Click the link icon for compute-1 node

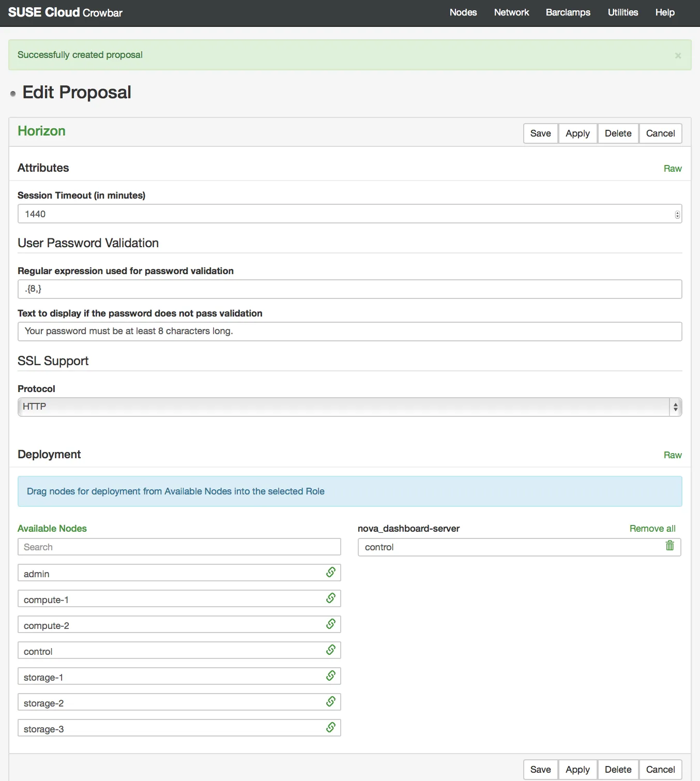[x=331, y=598]
